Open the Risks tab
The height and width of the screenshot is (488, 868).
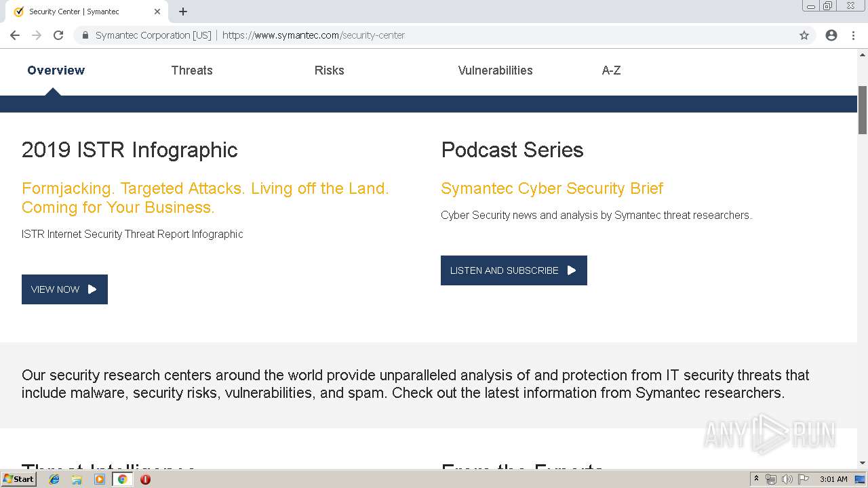[x=330, y=70]
